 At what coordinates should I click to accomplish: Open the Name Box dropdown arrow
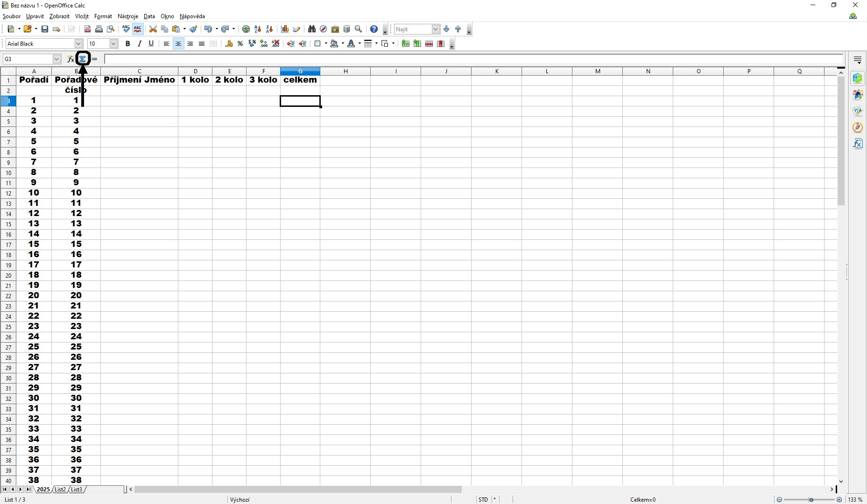(56, 59)
